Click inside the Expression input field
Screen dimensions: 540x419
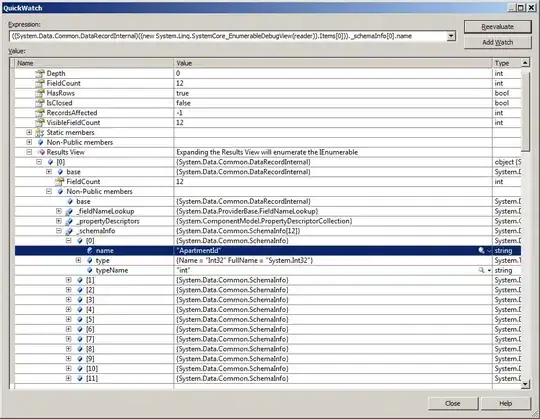coord(228,36)
